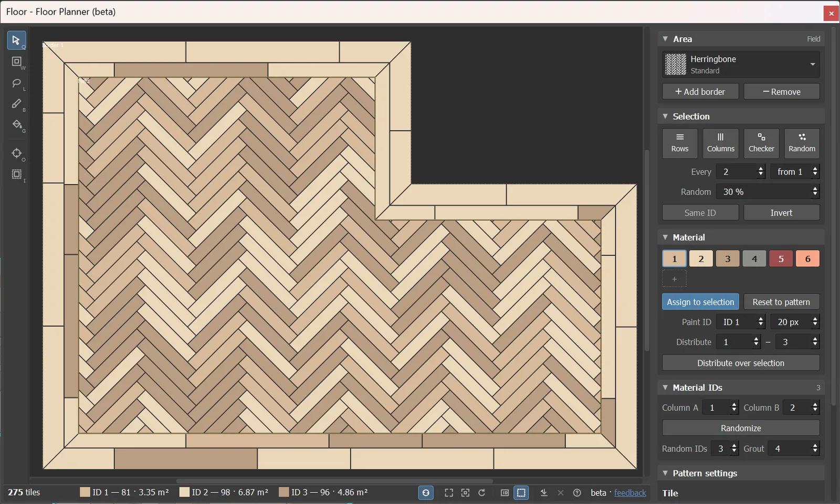840x504 pixels.
Task: Click the Checker selection button
Action: point(761,143)
